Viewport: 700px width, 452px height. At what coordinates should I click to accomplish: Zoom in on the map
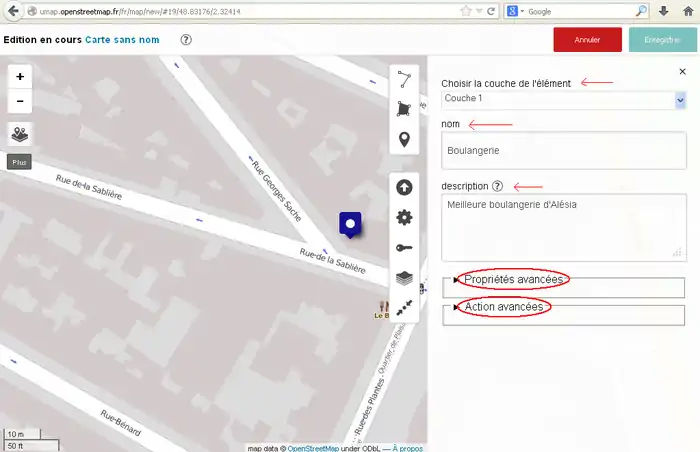click(x=20, y=77)
